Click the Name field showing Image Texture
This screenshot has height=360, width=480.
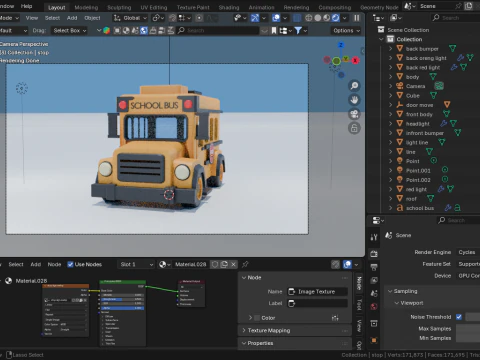coord(317,292)
